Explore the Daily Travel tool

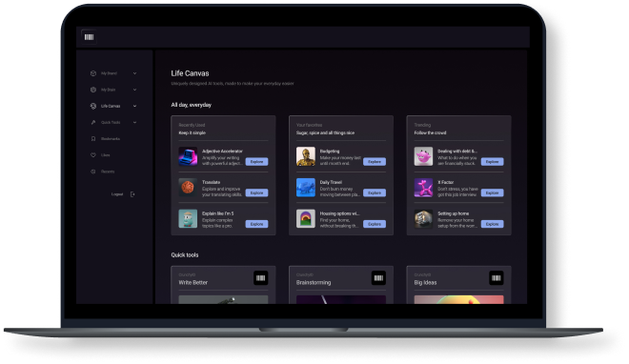click(375, 192)
